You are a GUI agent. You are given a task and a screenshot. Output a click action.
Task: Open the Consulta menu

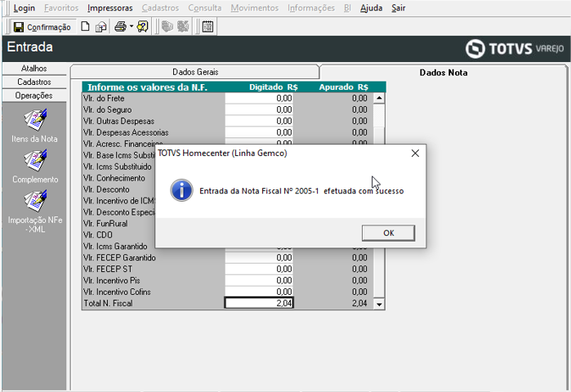coord(205,7)
